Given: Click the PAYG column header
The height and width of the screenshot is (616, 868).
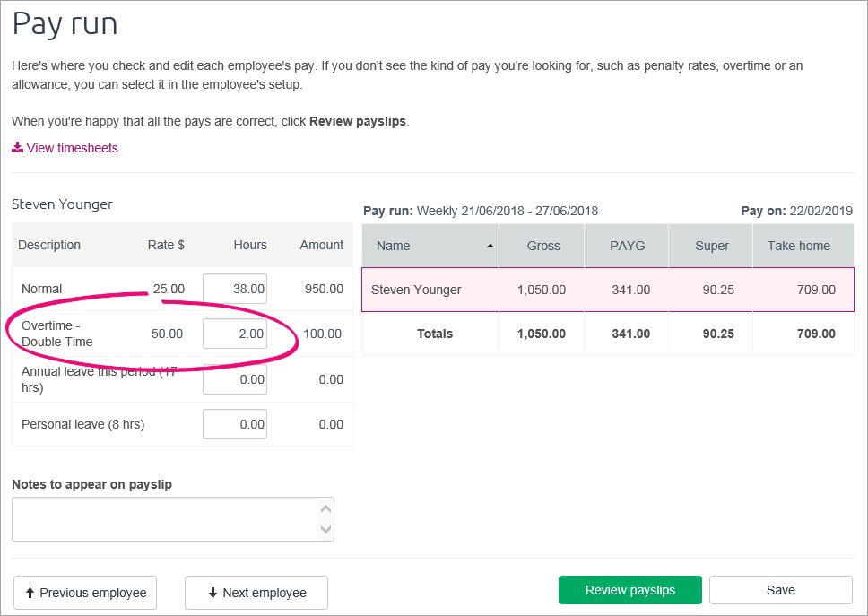Looking at the screenshot, I should coord(627,246).
